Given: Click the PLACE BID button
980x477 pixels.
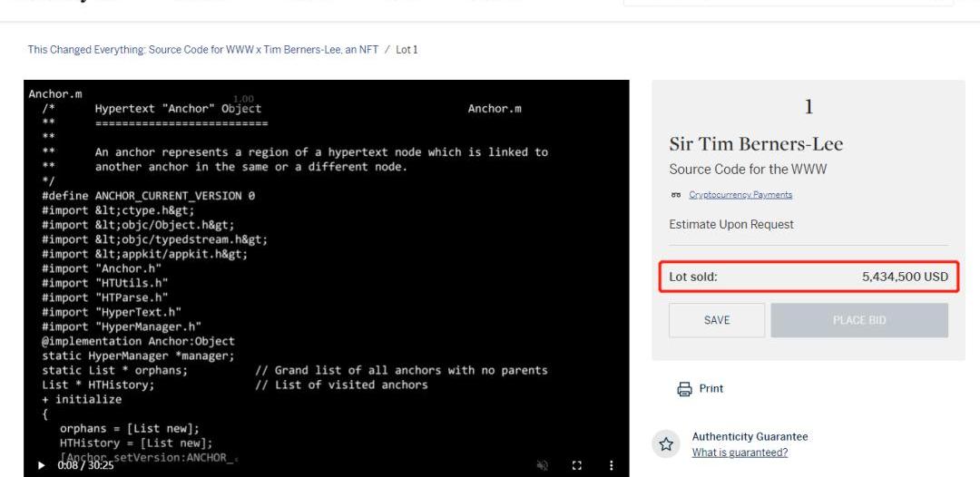Looking at the screenshot, I should coord(858,320).
